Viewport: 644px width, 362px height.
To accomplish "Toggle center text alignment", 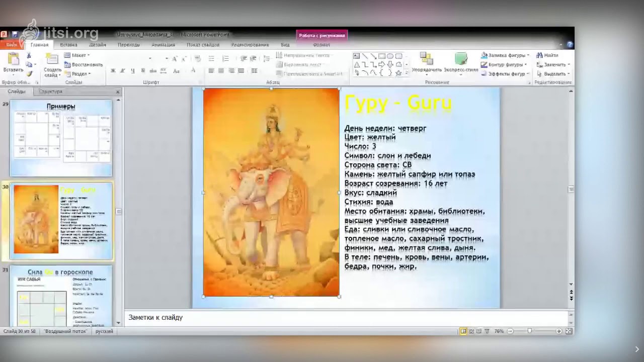I will [x=221, y=71].
